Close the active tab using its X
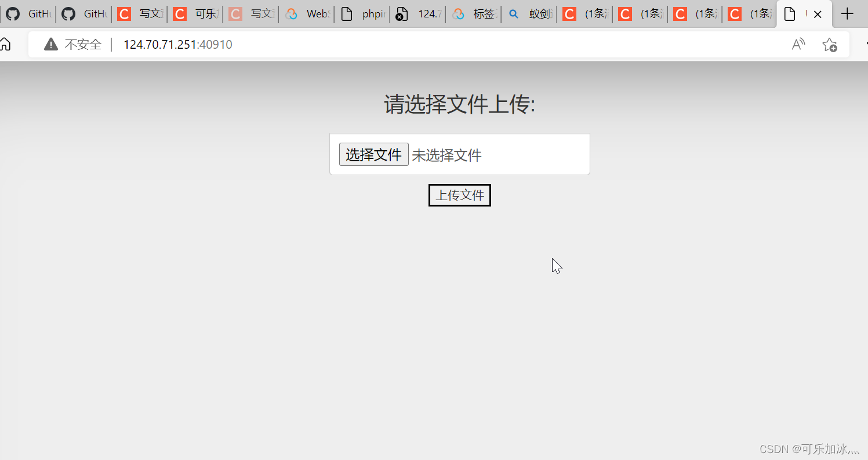This screenshot has height=460, width=868. [x=818, y=15]
